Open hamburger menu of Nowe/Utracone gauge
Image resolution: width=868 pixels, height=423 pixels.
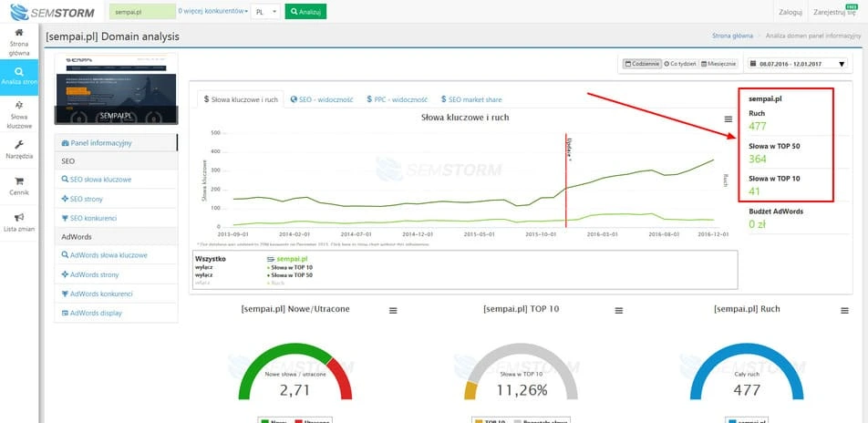393,310
